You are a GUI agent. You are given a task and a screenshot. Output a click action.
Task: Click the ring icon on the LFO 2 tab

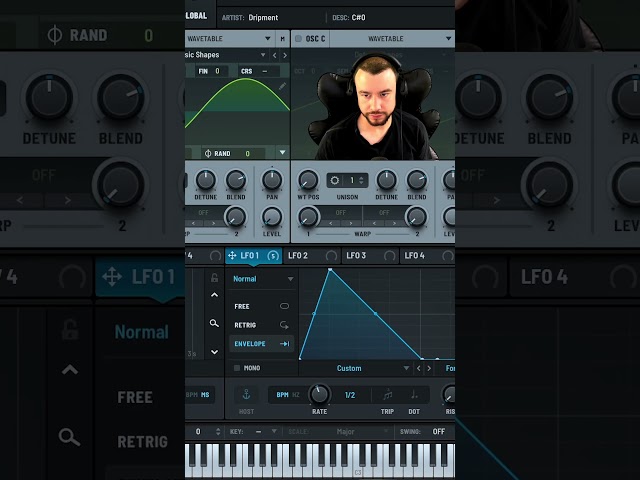[x=331, y=256]
